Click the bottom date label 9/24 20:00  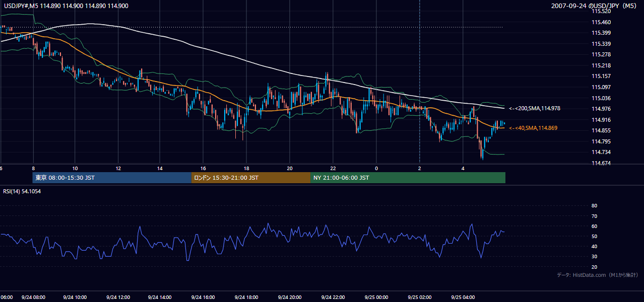pos(290,297)
